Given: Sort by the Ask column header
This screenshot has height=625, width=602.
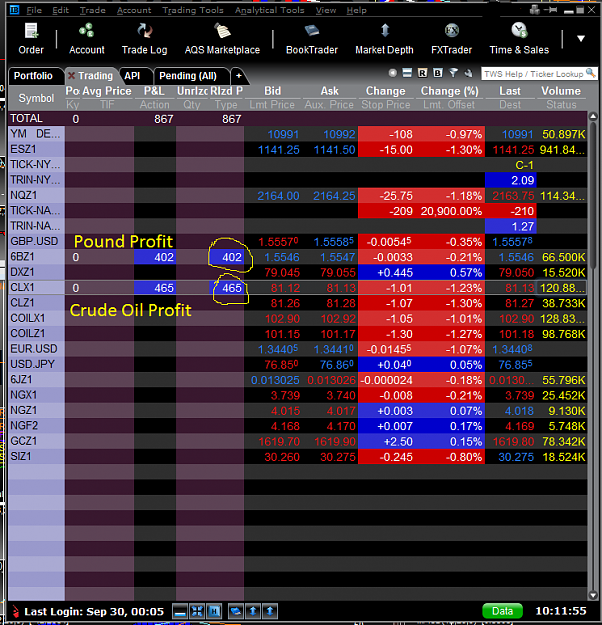Looking at the screenshot, I should [x=329, y=91].
